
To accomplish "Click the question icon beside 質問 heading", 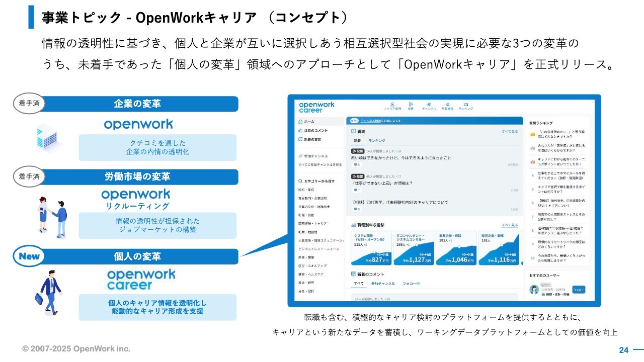I will (x=353, y=131).
